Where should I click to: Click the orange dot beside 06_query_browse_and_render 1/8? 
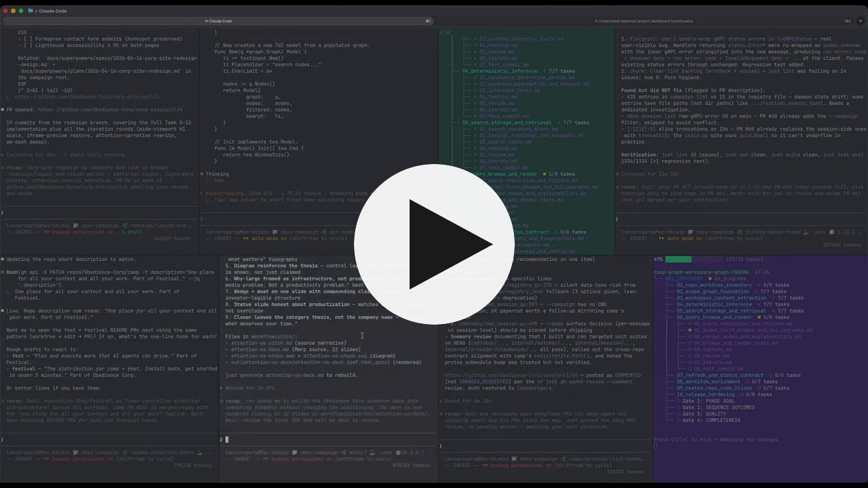[759, 317]
